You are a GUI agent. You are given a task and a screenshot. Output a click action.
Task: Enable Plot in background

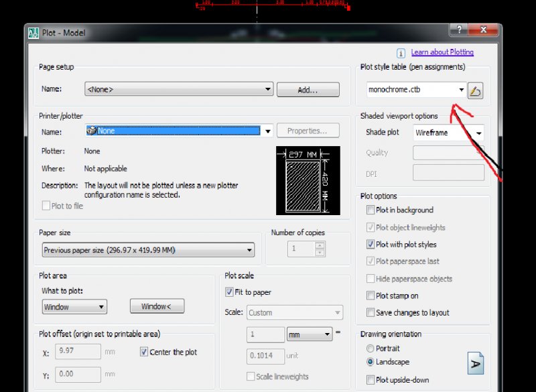(371, 210)
